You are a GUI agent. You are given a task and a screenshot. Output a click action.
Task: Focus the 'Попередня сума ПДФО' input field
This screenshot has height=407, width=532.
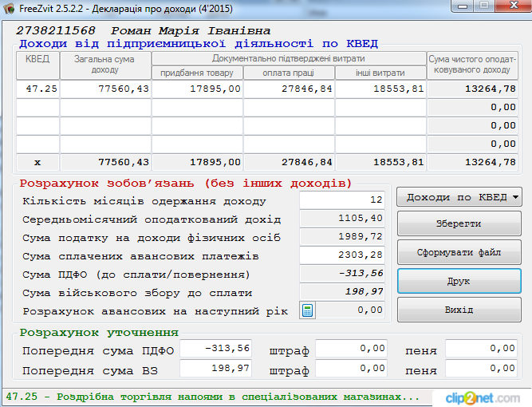(x=216, y=349)
